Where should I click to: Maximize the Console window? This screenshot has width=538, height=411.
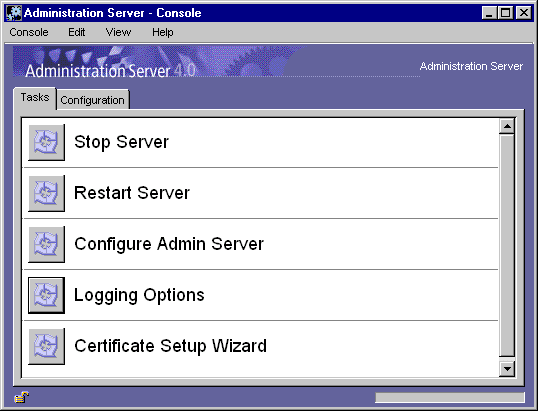click(x=505, y=13)
